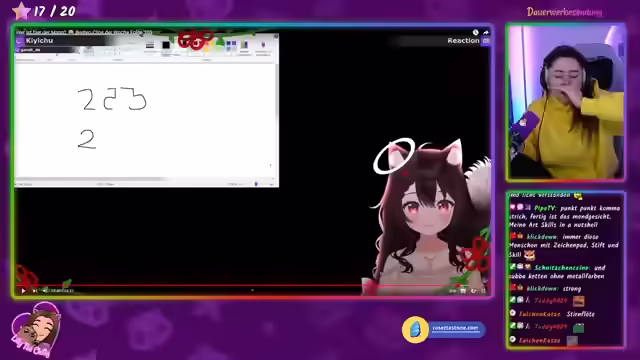Screen dimensions: 640x360
Task: Click PipoTV's chat message
Action: [565, 216]
